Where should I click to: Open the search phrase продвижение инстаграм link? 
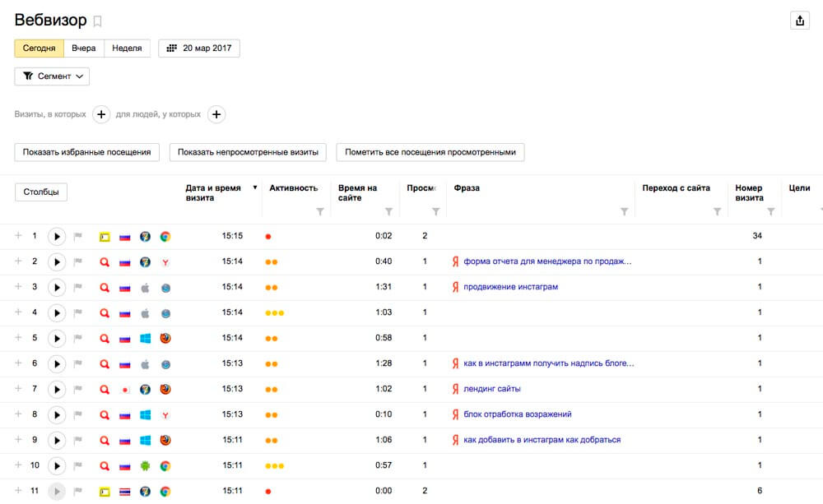510,287
